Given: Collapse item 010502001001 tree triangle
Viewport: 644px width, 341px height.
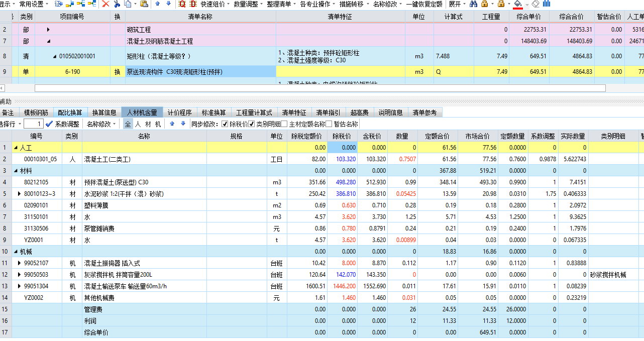Looking at the screenshot, I should [x=55, y=56].
